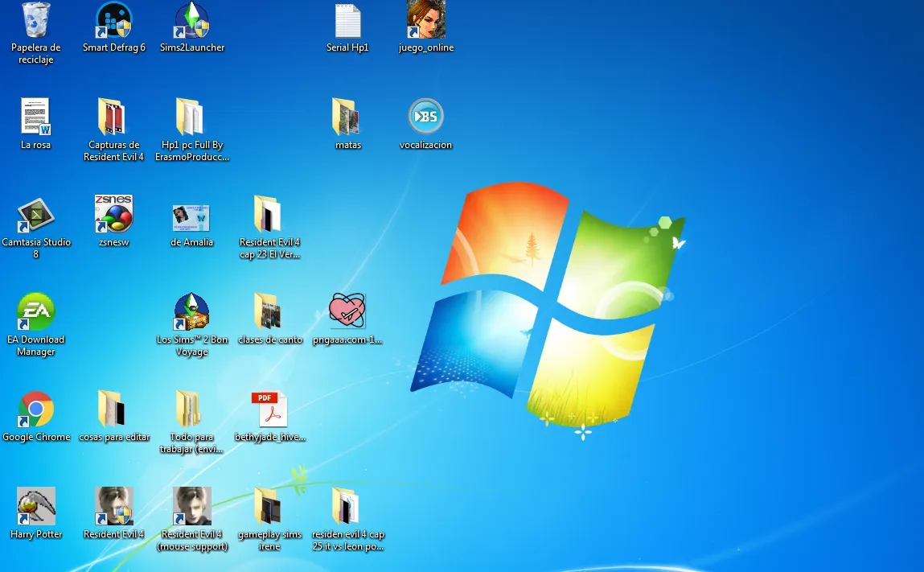Launch Resident Evil 4 shortcut with shield
This screenshot has height=572, width=924.
113,506
